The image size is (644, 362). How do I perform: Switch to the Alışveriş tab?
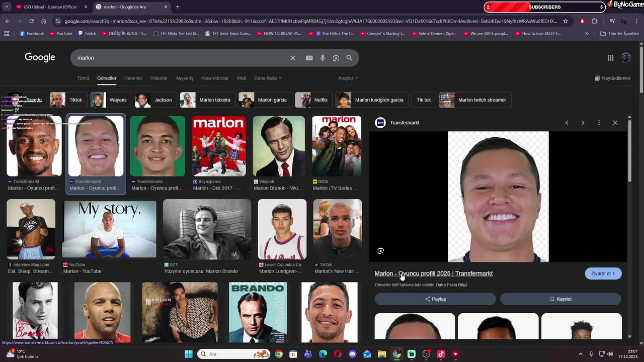point(184,78)
